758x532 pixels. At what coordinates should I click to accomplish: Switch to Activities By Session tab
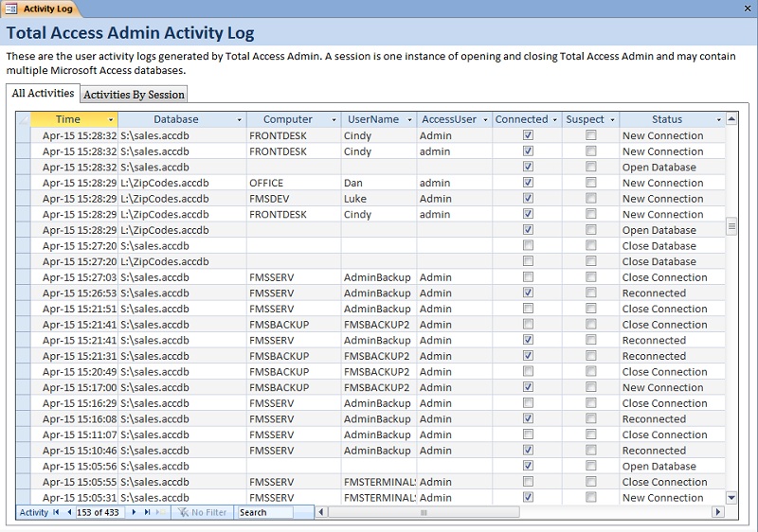click(x=134, y=95)
